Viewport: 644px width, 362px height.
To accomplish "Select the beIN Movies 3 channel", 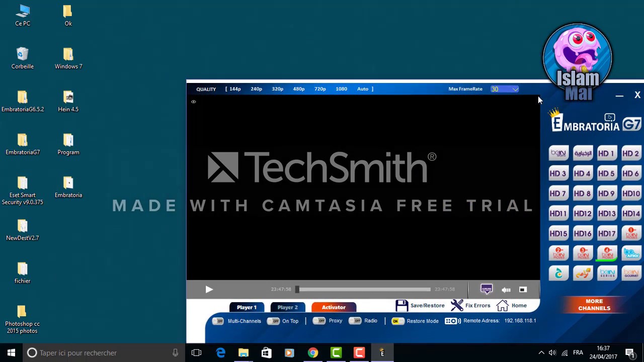I will 583,253.
